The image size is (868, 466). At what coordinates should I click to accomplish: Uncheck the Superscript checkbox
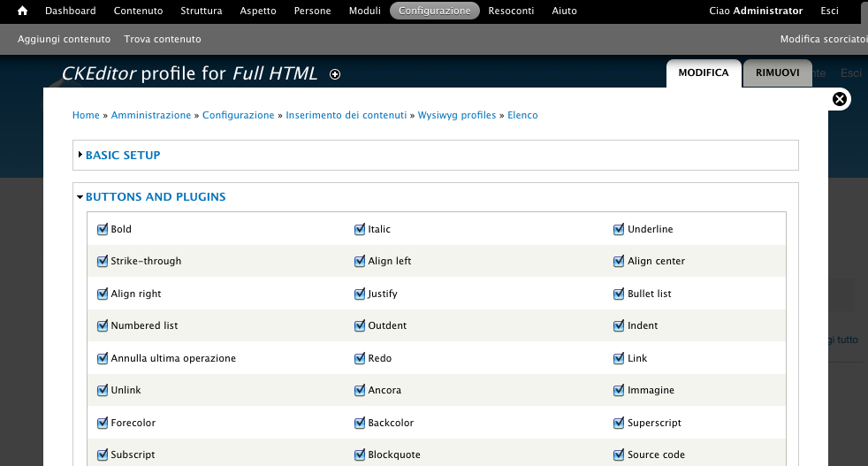tap(619, 423)
